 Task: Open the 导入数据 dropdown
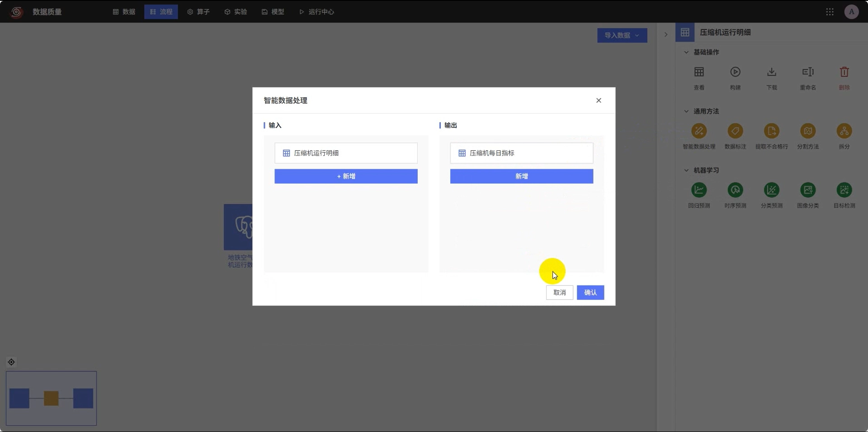click(622, 35)
